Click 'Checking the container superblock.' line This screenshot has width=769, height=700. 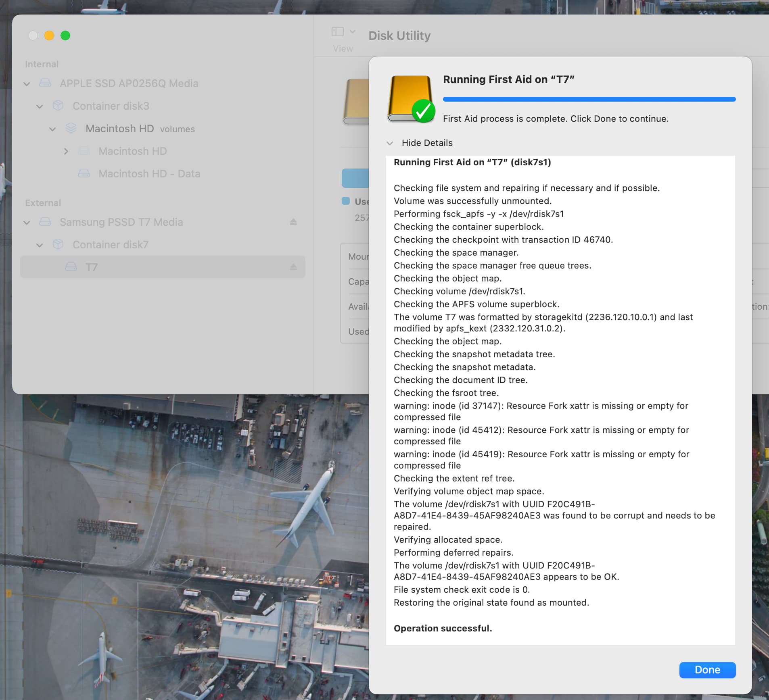468,227
